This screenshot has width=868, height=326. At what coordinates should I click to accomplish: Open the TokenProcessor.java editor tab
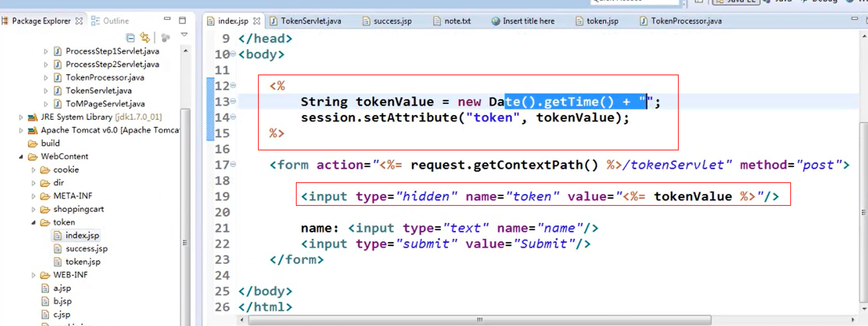click(681, 21)
